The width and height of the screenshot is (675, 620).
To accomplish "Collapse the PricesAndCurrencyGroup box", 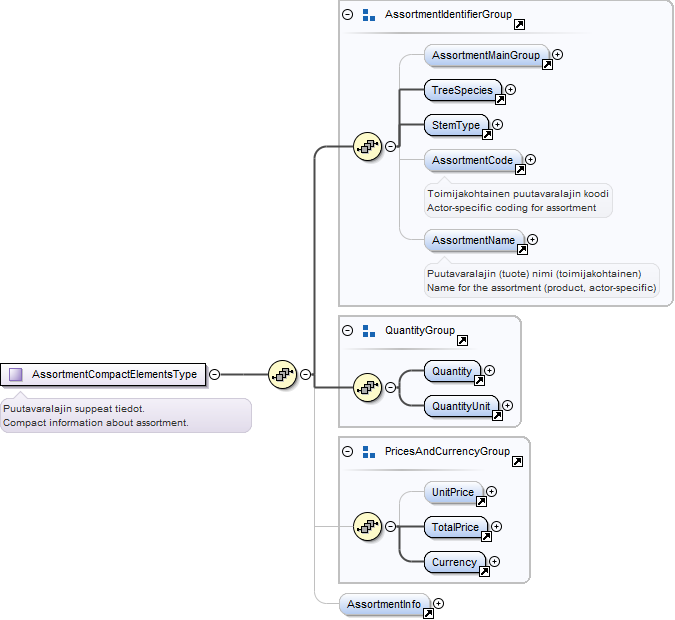I will [347, 452].
